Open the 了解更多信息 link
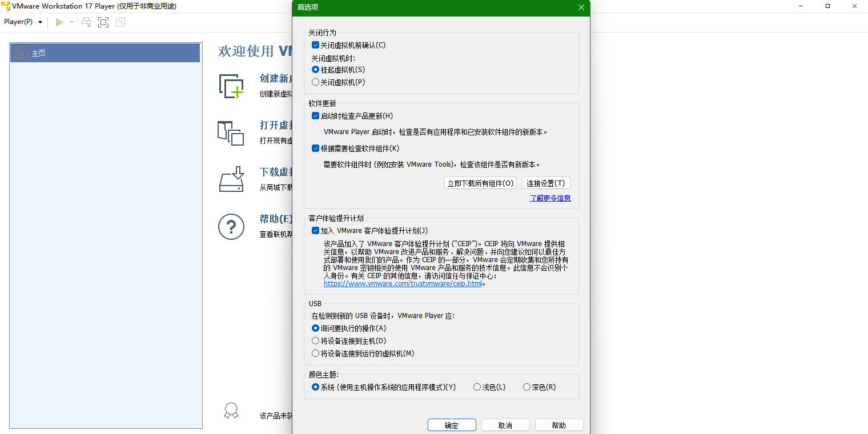868x434 pixels. [550, 198]
